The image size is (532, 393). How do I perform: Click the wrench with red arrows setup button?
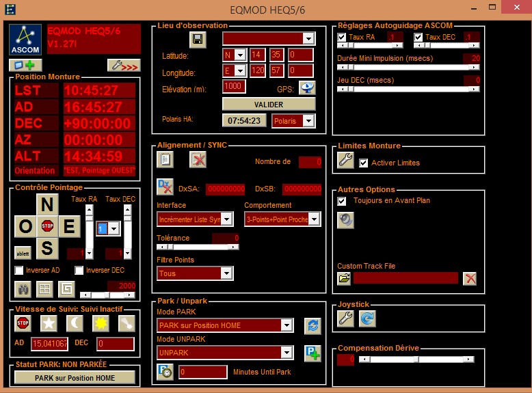[124, 65]
